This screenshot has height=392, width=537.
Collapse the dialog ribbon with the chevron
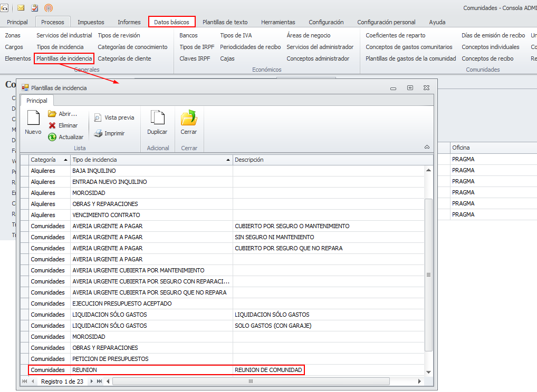(427, 147)
